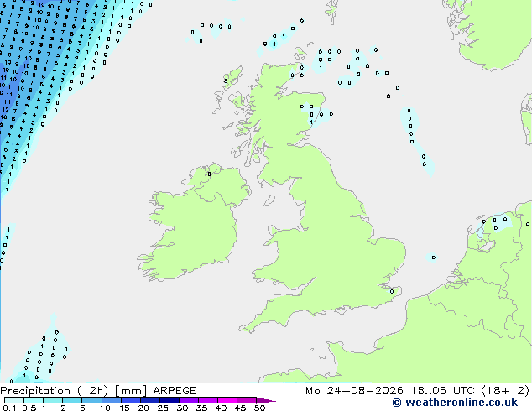
Task: Click the '18..06 UTC' time text
Action: (x=442, y=391)
